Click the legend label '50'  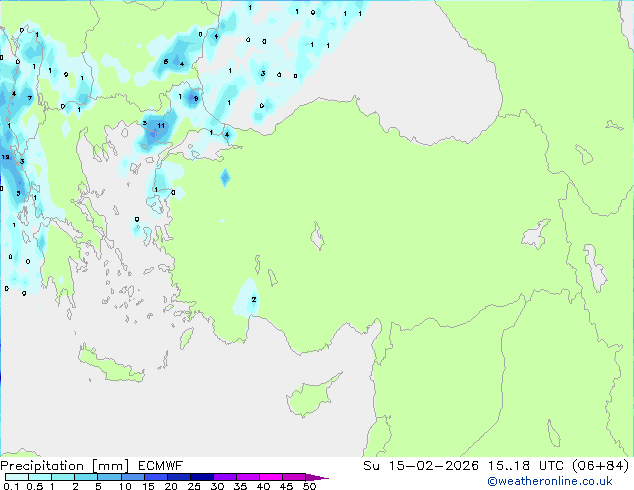(x=309, y=486)
